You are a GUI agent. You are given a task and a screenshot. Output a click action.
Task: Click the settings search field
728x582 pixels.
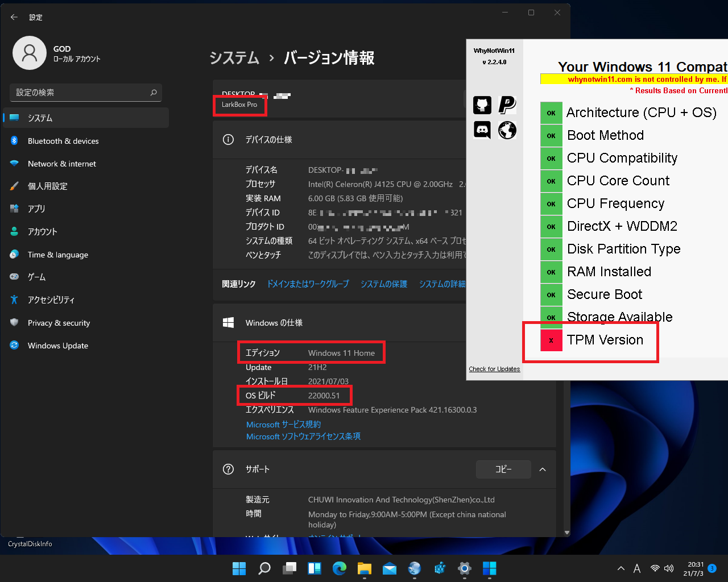pyautogui.click(x=86, y=93)
